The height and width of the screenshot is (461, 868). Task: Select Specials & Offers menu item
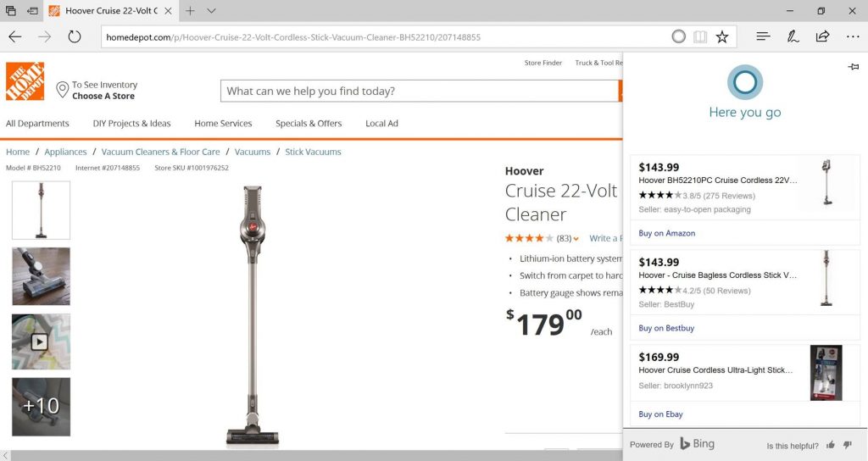click(309, 124)
